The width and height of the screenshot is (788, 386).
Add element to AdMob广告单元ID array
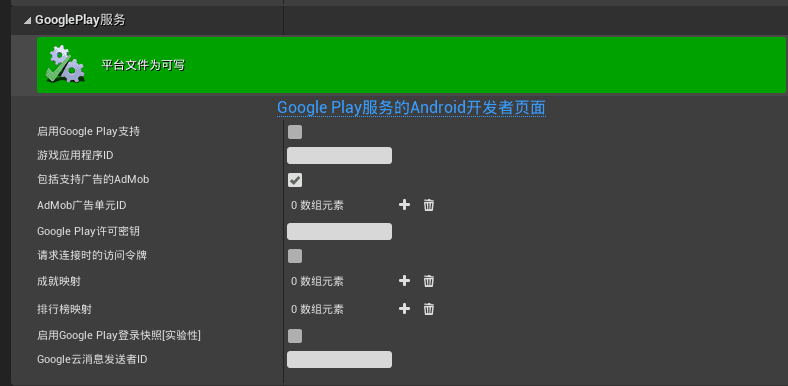(x=404, y=205)
